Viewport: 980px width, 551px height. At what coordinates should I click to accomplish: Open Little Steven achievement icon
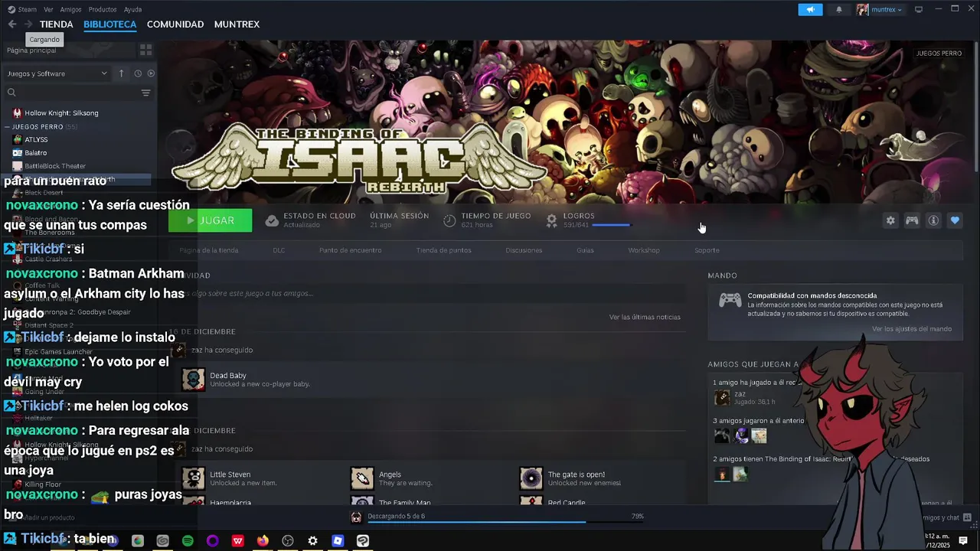193,478
